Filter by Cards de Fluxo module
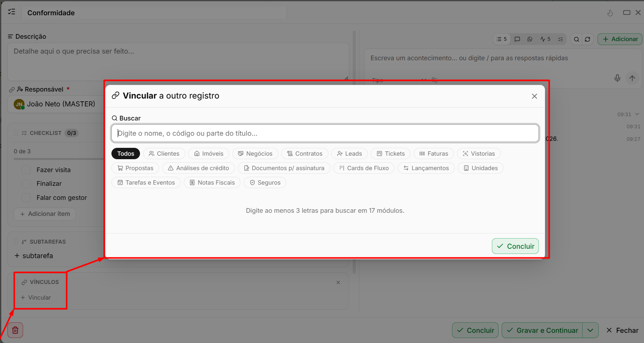This screenshot has height=343, width=644. [364, 168]
